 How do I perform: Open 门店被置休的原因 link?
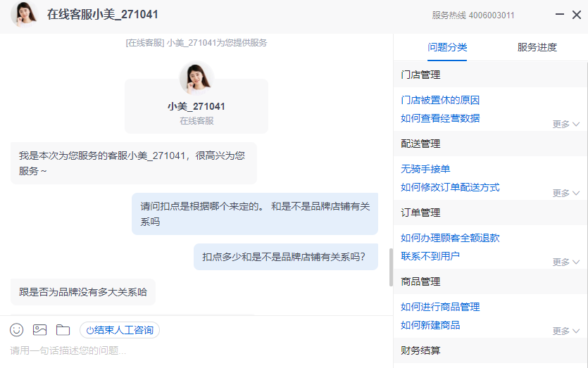(x=440, y=100)
